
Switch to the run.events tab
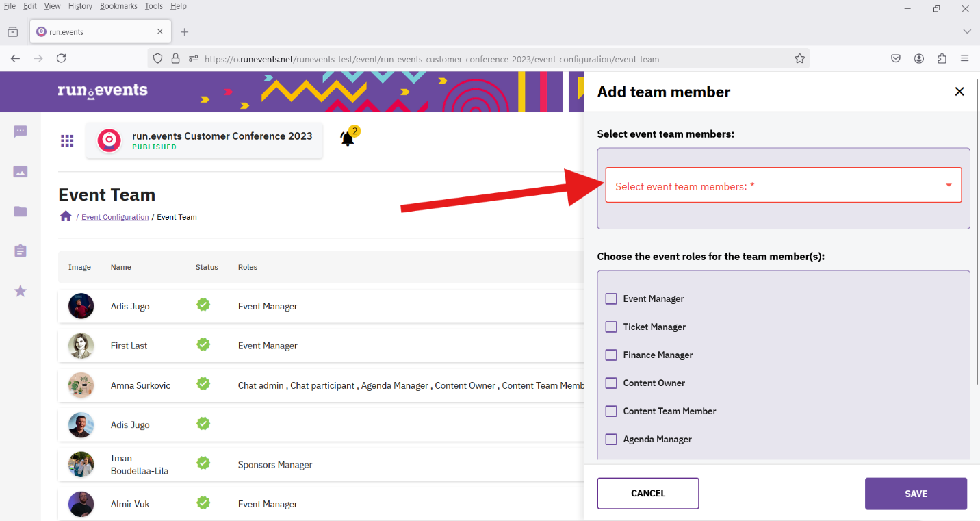(100, 32)
